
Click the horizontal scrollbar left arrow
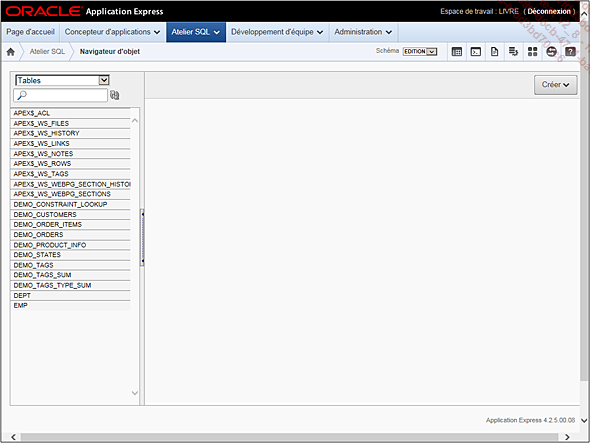pyautogui.click(x=13, y=437)
